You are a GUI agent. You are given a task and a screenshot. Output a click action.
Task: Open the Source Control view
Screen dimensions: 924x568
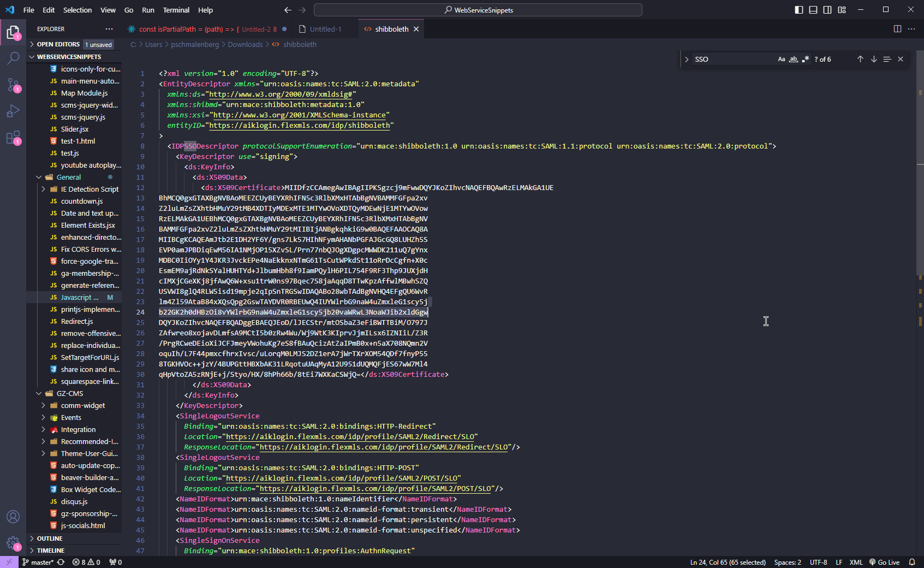[13, 85]
